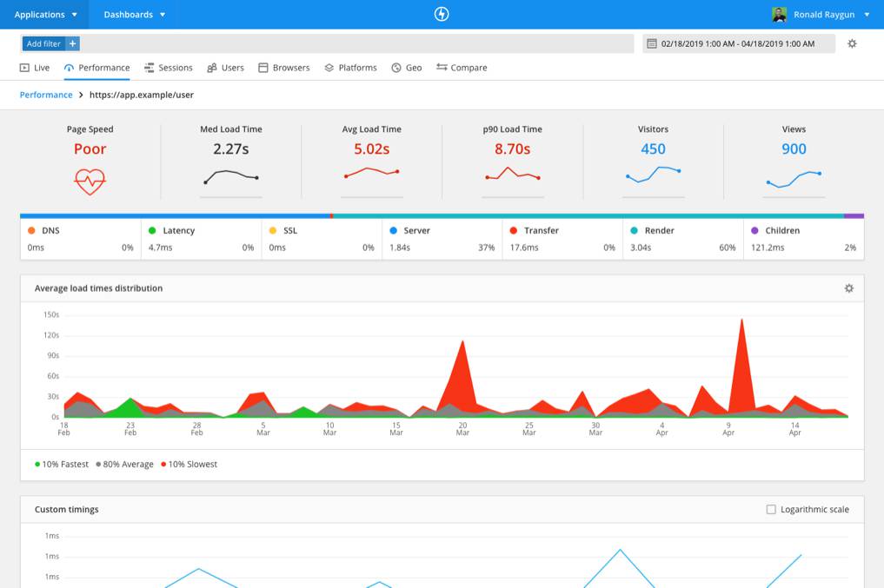Click the Poor page speed heartbeat icon
This screenshot has height=588, width=884.
90,181
